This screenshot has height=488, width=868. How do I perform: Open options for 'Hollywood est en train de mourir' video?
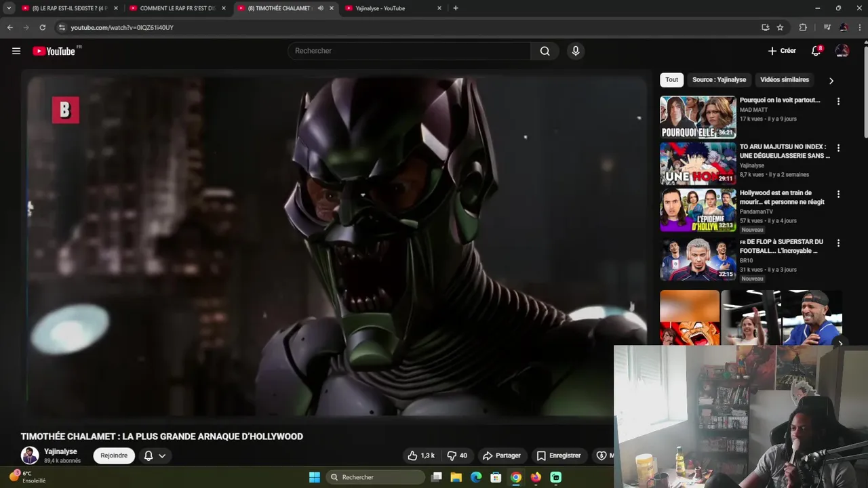point(838,194)
